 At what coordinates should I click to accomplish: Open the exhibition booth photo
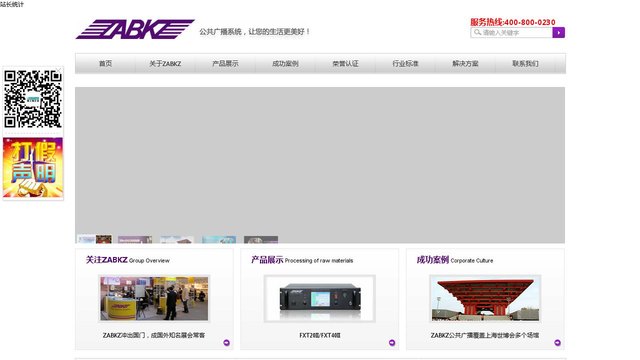(x=154, y=298)
